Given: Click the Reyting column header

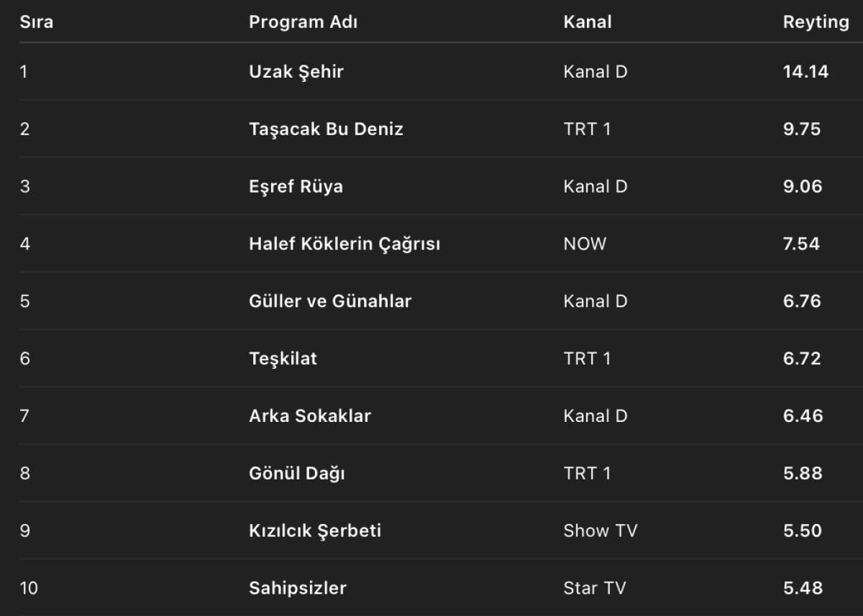Looking at the screenshot, I should click(x=816, y=22).
